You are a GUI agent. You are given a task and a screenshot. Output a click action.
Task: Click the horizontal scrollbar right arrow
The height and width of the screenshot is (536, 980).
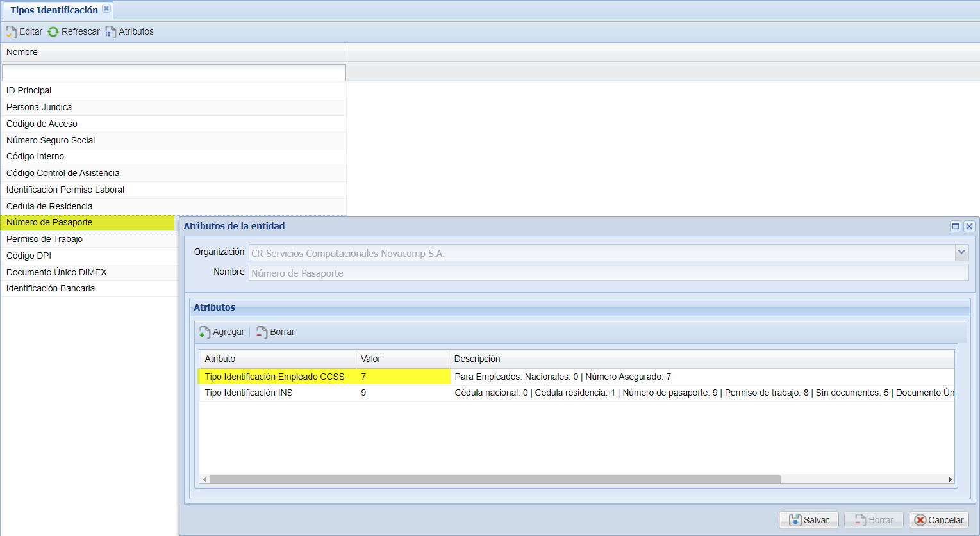point(950,479)
